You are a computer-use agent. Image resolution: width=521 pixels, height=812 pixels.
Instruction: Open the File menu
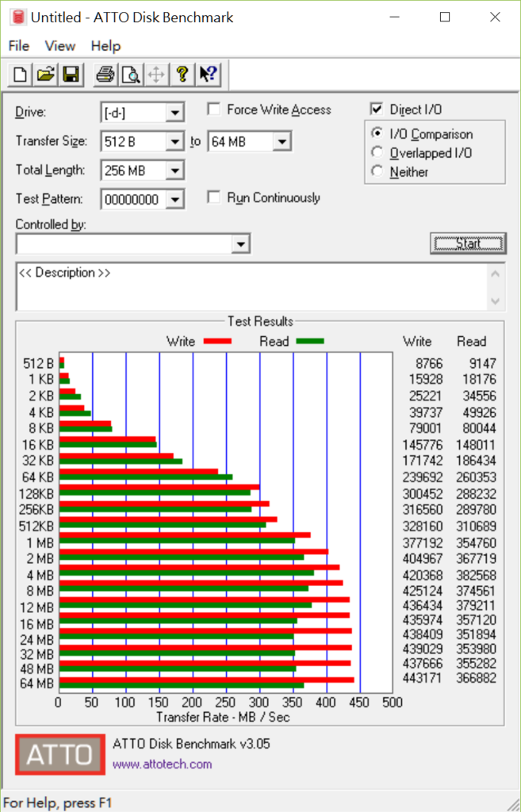19,45
